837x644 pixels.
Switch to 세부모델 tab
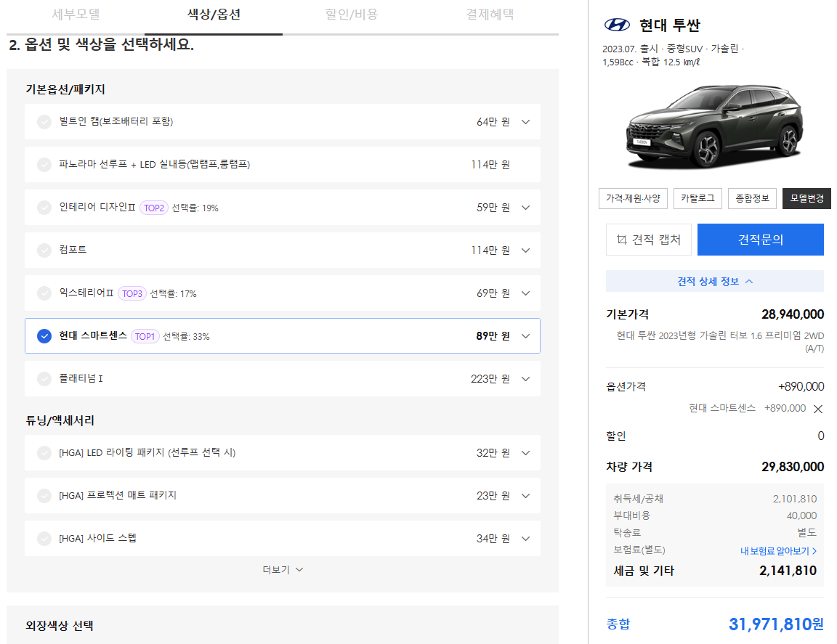pyautogui.click(x=76, y=15)
